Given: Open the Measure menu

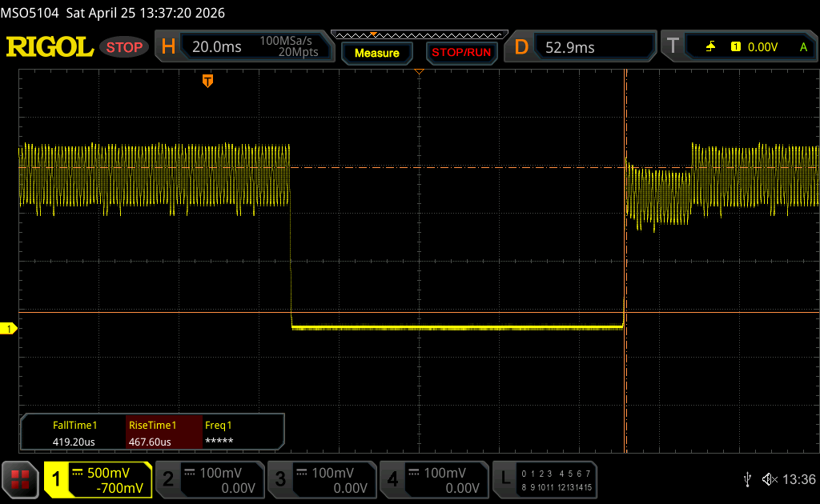Looking at the screenshot, I should click(x=376, y=53).
